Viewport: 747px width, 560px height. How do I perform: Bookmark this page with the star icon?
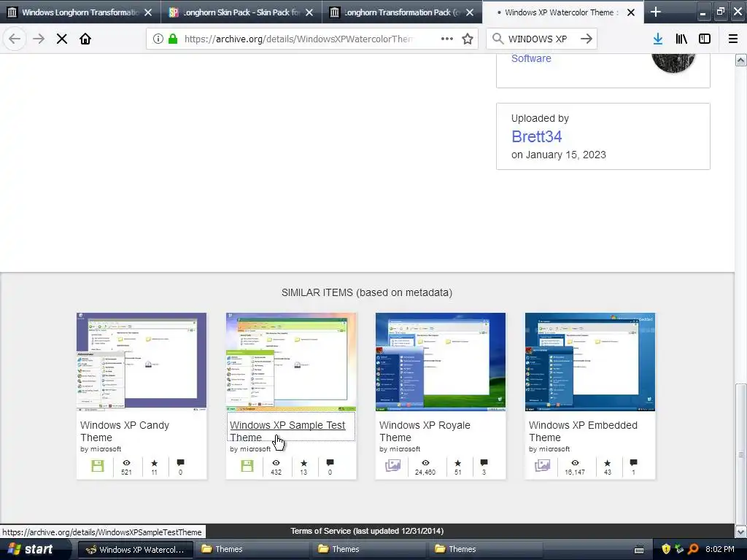pyautogui.click(x=468, y=39)
